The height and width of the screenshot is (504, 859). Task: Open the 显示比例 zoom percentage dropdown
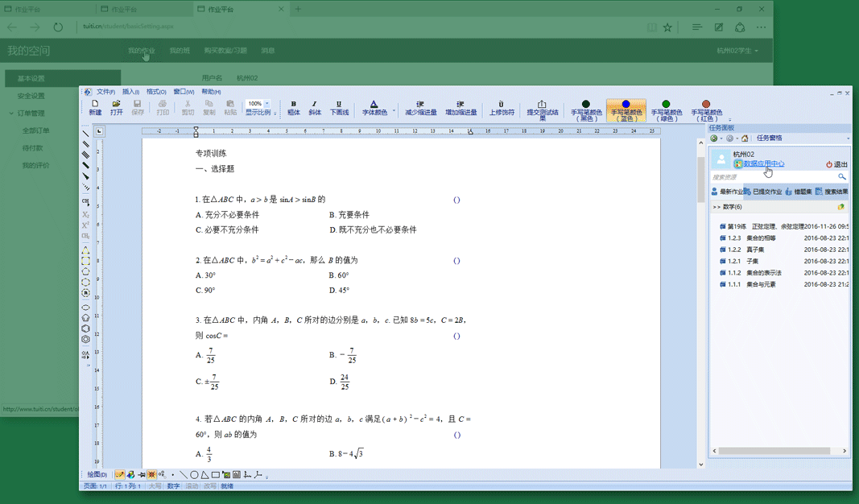(267, 104)
